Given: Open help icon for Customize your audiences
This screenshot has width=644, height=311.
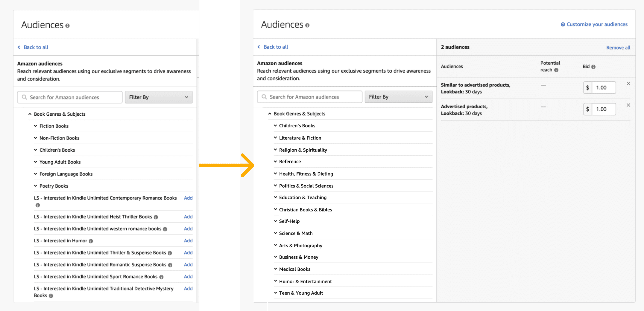Looking at the screenshot, I should (563, 24).
